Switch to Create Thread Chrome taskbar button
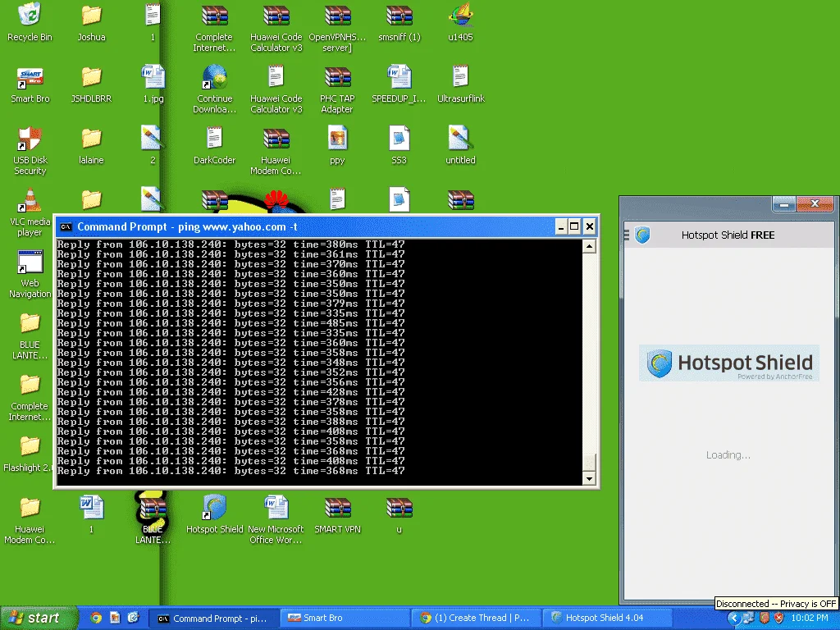This screenshot has width=840, height=630. click(x=476, y=618)
